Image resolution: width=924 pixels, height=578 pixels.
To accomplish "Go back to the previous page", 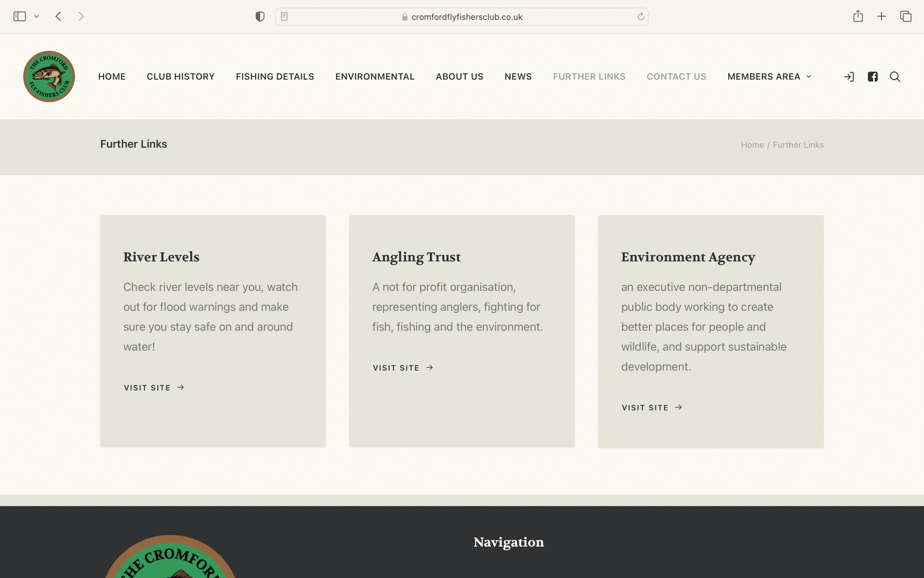I will click(x=58, y=16).
